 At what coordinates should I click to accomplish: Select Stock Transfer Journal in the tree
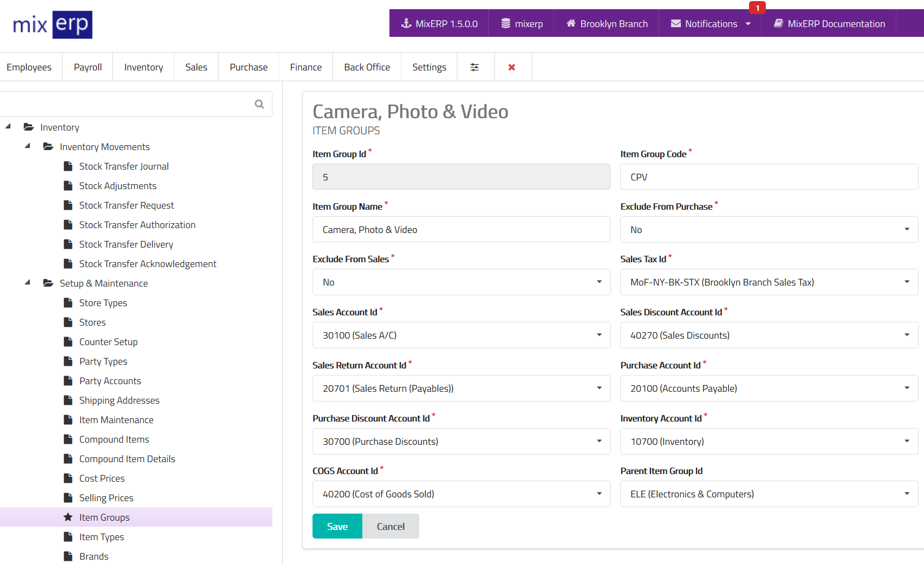point(124,166)
